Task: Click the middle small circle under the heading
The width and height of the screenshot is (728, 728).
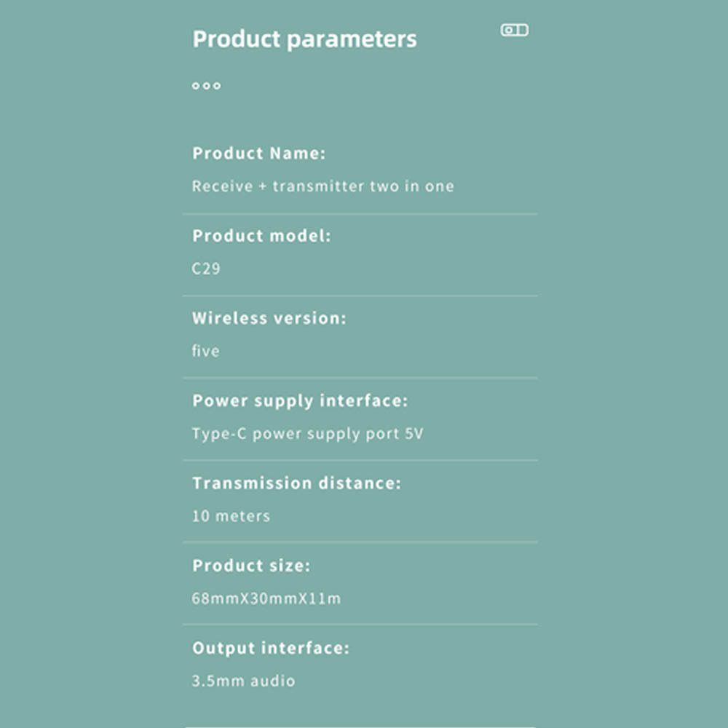Action: (206, 86)
